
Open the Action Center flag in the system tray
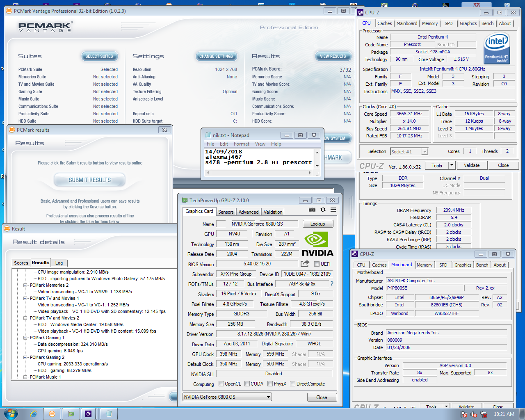[464, 414]
